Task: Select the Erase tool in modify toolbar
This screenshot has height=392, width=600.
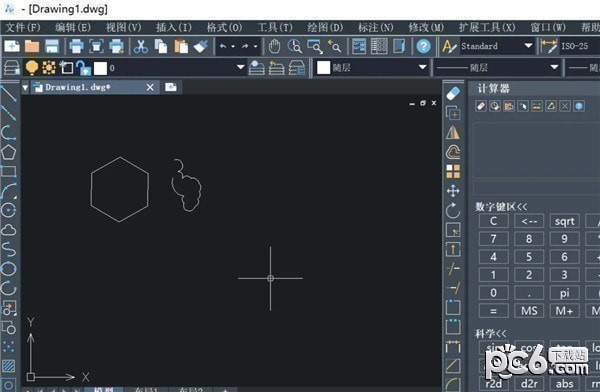Action: coord(453,93)
